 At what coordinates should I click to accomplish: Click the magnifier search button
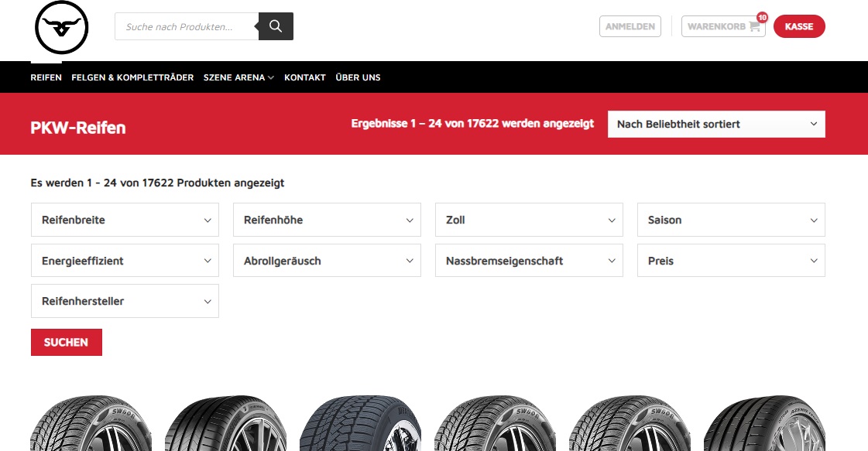(276, 26)
